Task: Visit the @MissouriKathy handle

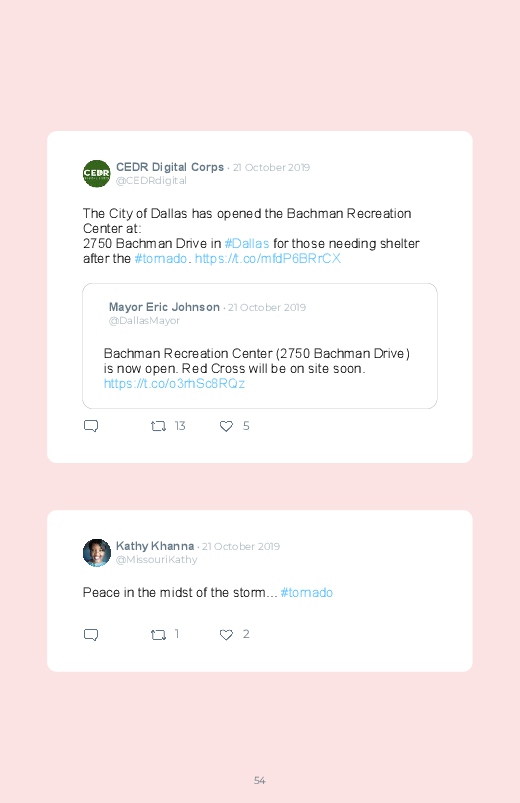Action: pos(156,559)
